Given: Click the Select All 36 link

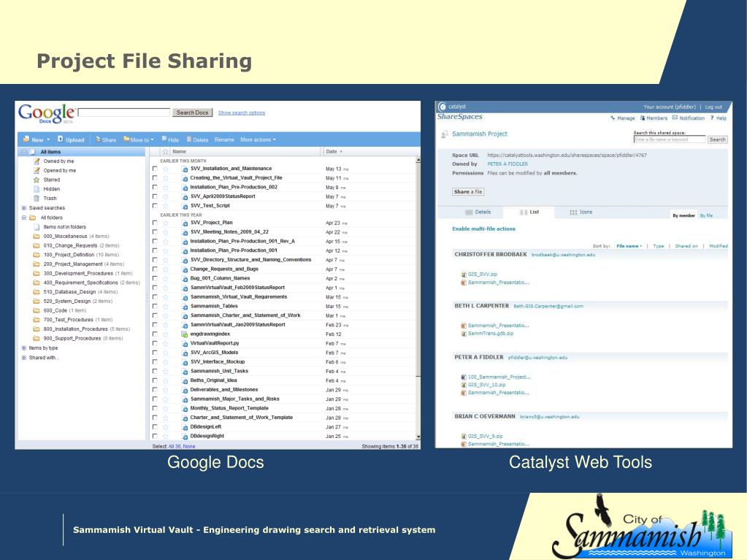Looking at the screenshot, I should (175, 446).
